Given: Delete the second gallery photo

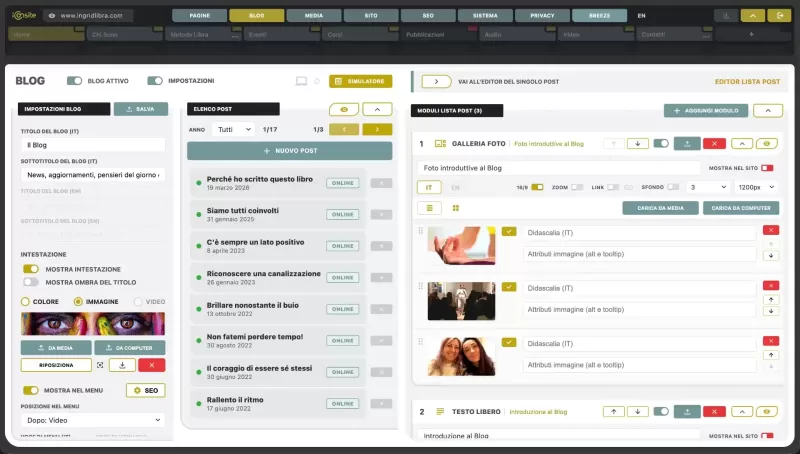Looking at the screenshot, I should [x=770, y=286].
